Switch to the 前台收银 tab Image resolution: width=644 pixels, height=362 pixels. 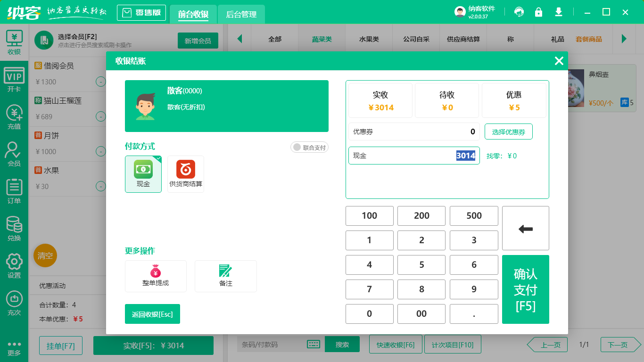[193, 14]
